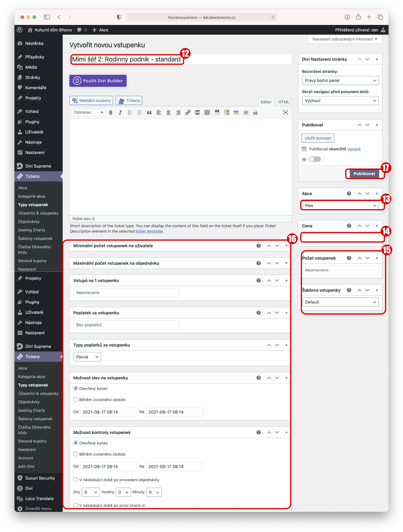Viewport: 403px width, 532px height.
Task: Click the Safari page reload icon
Action: [273, 17]
